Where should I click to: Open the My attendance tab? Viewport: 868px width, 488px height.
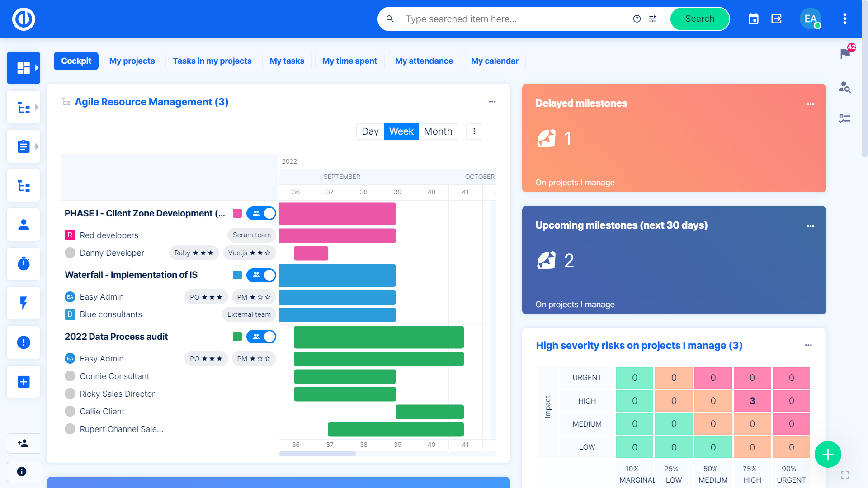click(x=424, y=61)
